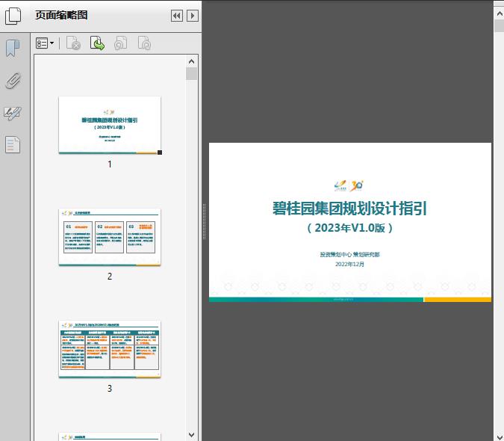Open the Attachments paperclip panel

13,81
